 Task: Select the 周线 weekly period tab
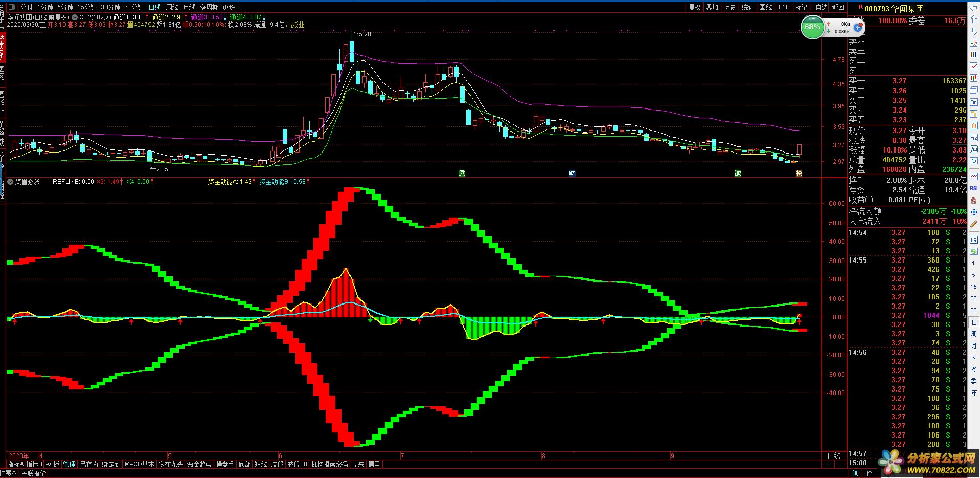click(x=172, y=7)
